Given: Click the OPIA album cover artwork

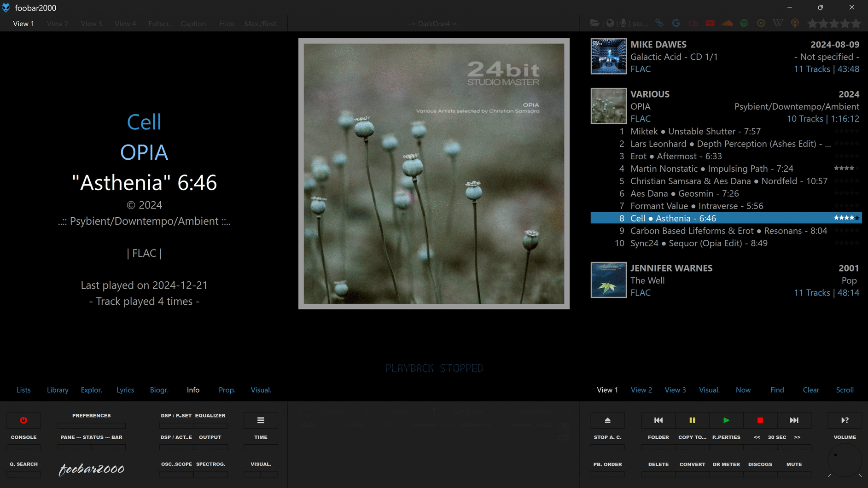Looking at the screenshot, I should [434, 174].
